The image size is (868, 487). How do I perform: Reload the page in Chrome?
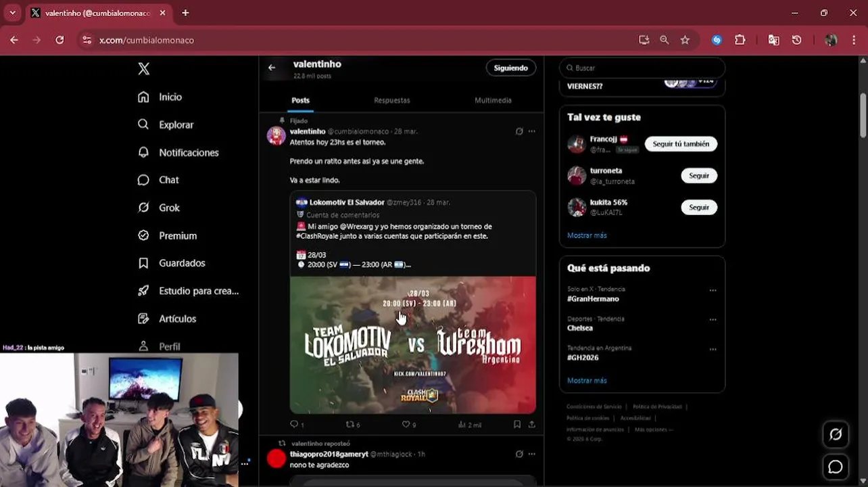coord(59,40)
